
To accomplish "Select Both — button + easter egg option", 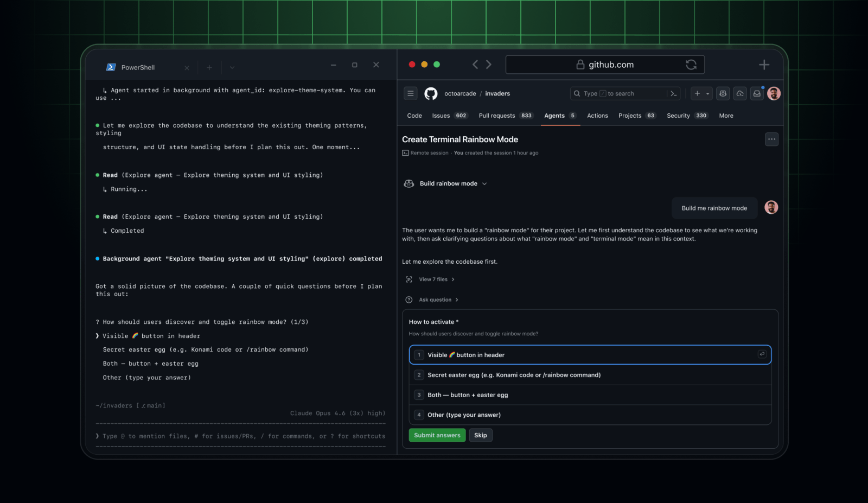I will click(x=590, y=395).
